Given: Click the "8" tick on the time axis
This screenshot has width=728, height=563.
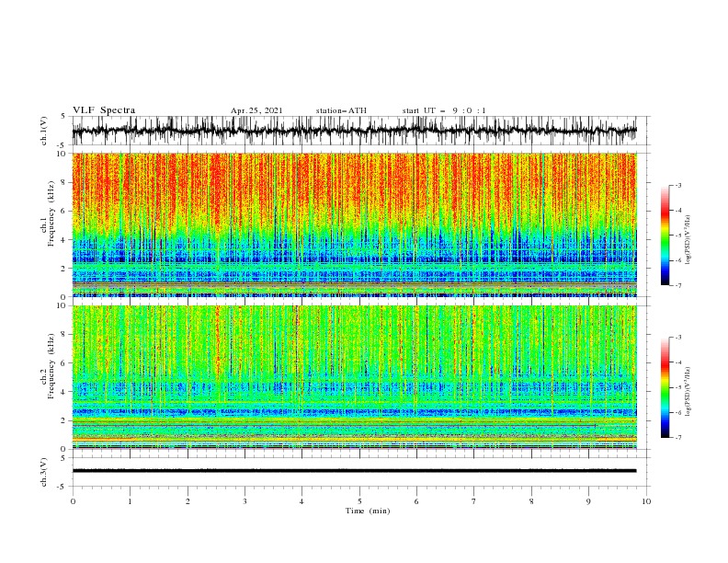Looking at the screenshot, I should [531, 501].
